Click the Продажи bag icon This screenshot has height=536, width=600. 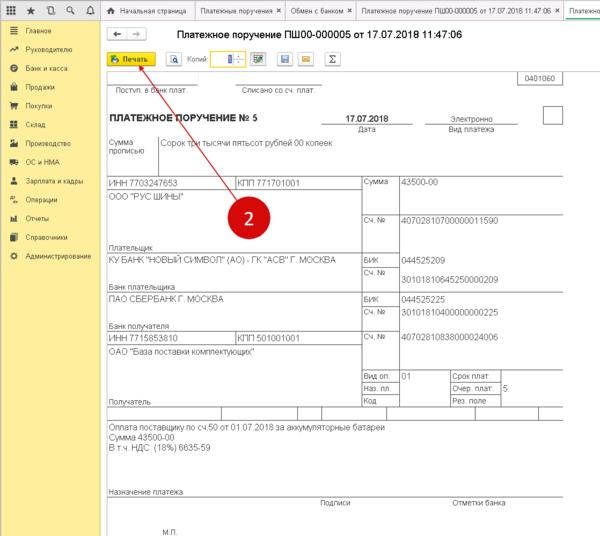pos(14,87)
